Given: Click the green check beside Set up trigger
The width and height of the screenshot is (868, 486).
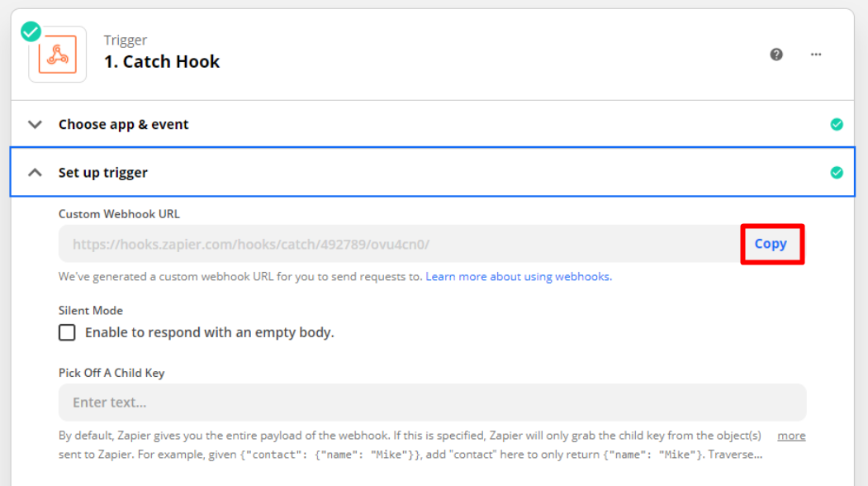Looking at the screenshot, I should pyautogui.click(x=837, y=173).
